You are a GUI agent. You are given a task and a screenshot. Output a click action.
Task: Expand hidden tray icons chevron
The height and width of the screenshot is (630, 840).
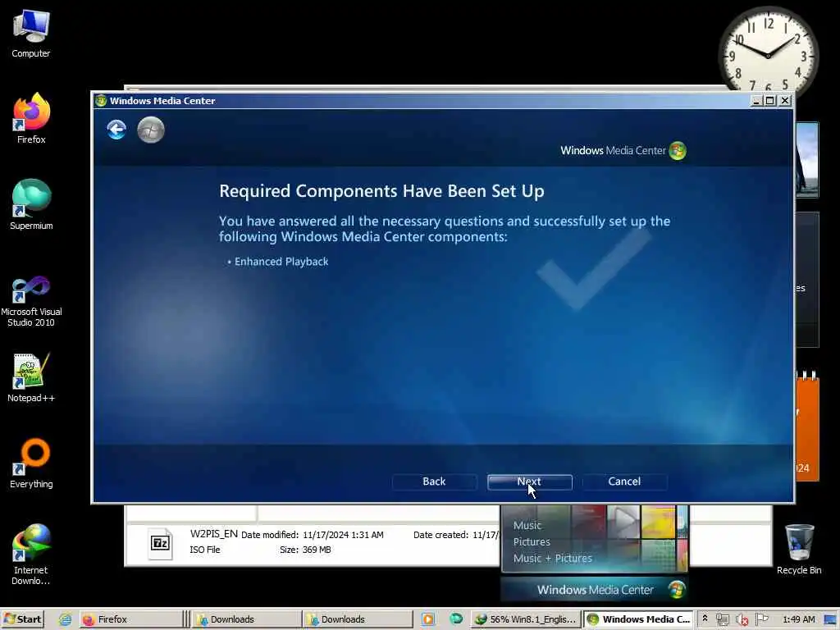(705, 619)
